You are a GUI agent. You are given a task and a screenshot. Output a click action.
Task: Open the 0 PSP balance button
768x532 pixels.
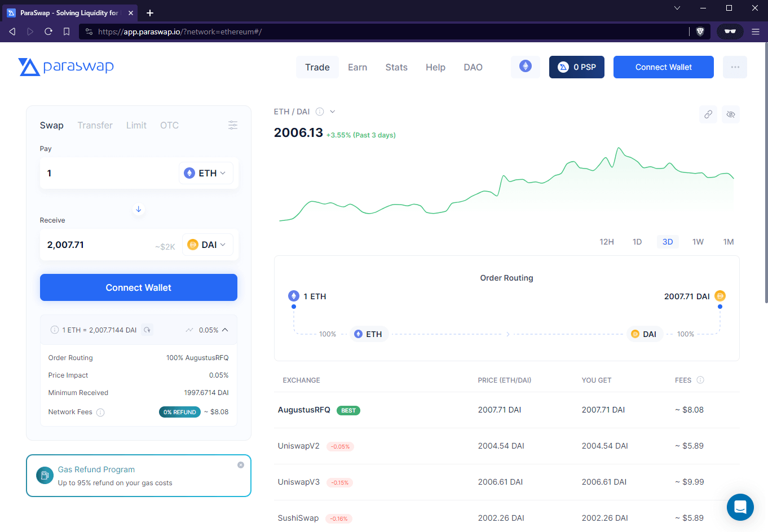click(x=576, y=66)
